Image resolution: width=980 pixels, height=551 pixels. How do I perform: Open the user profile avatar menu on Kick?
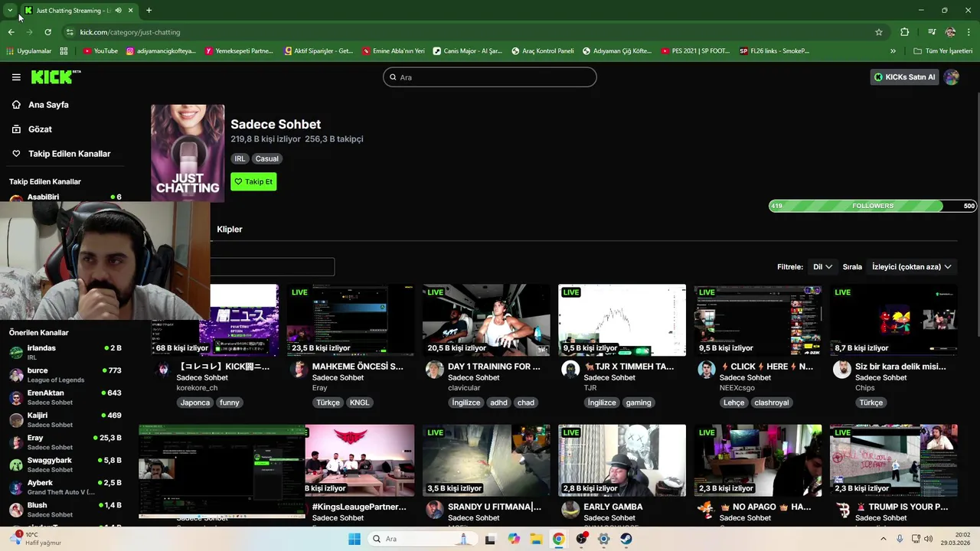click(952, 77)
